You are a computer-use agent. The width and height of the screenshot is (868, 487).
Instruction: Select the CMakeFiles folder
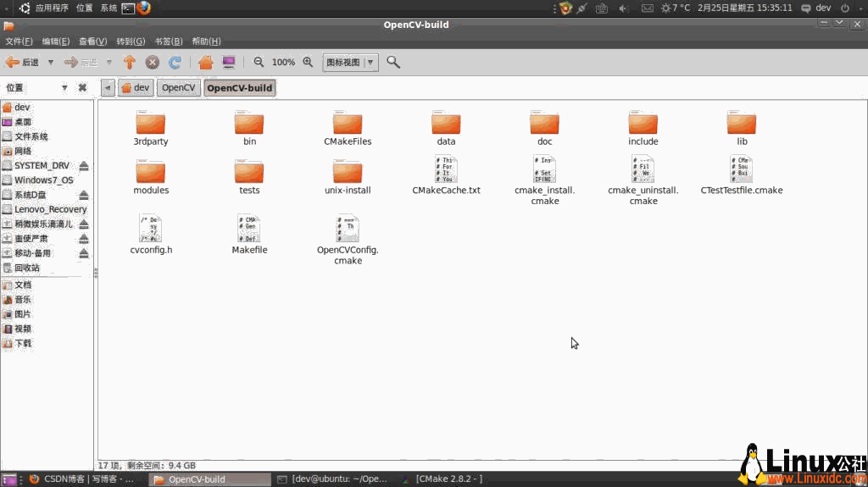pos(348,128)
